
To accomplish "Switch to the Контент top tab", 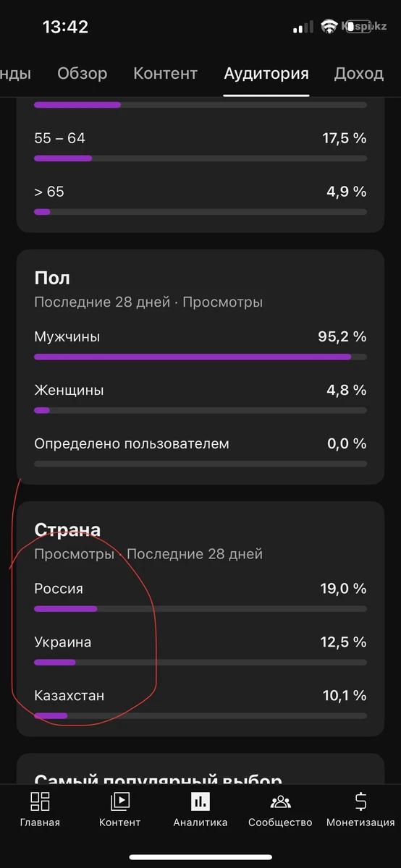I will (165, 73).
